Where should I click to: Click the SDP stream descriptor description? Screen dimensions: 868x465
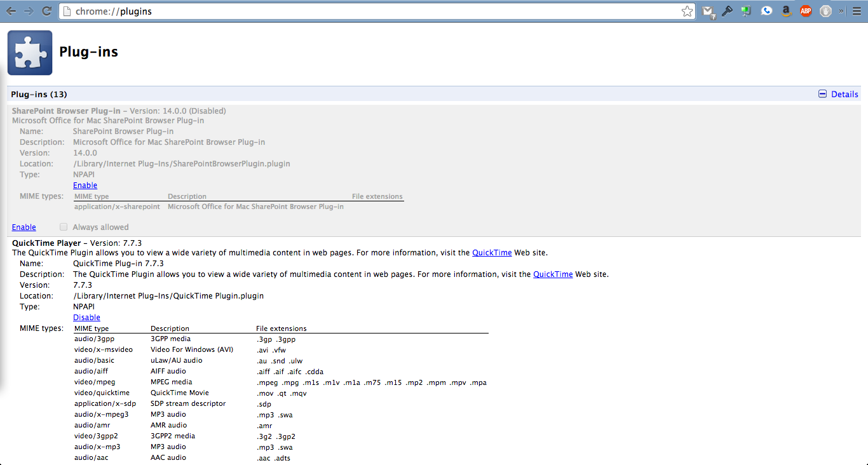188,404
